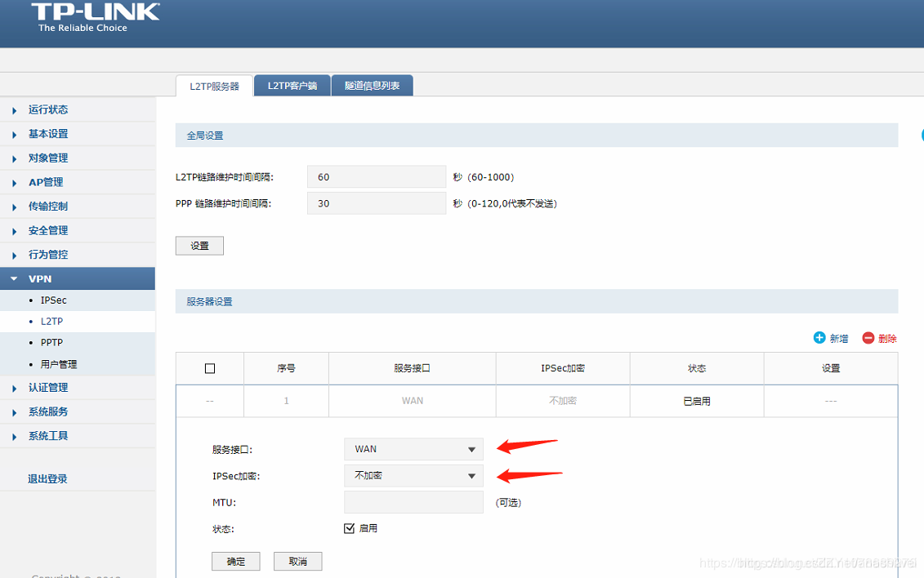
Task: Click the 服务接口 column header
Action: click(413, 368)
